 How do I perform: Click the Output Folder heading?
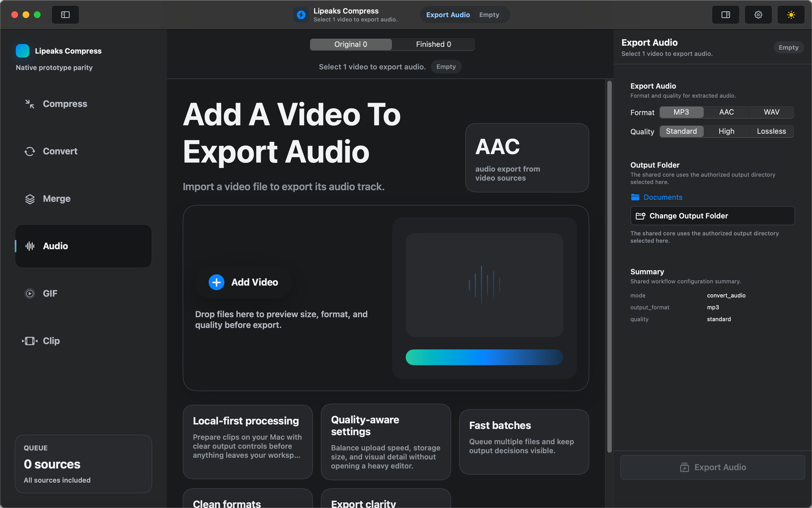[x=655, y=165]
